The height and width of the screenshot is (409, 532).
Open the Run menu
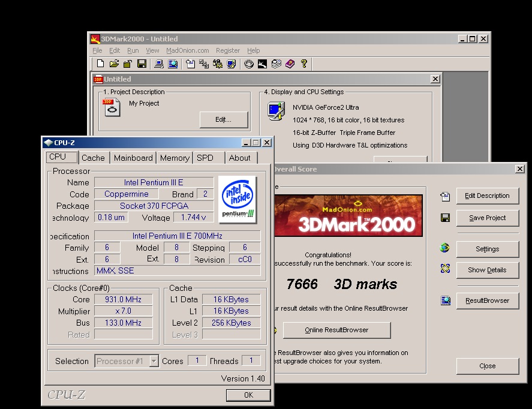coord(133,50)
